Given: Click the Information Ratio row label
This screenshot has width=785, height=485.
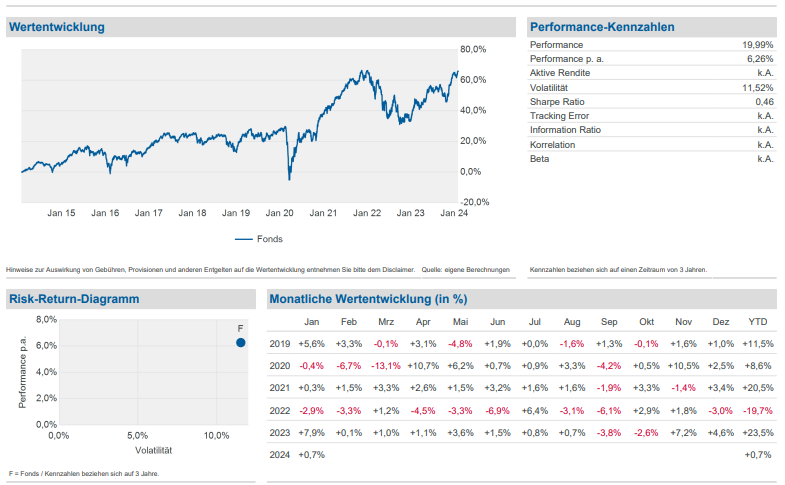Looking at the screenshot, I should click(565, 130).
